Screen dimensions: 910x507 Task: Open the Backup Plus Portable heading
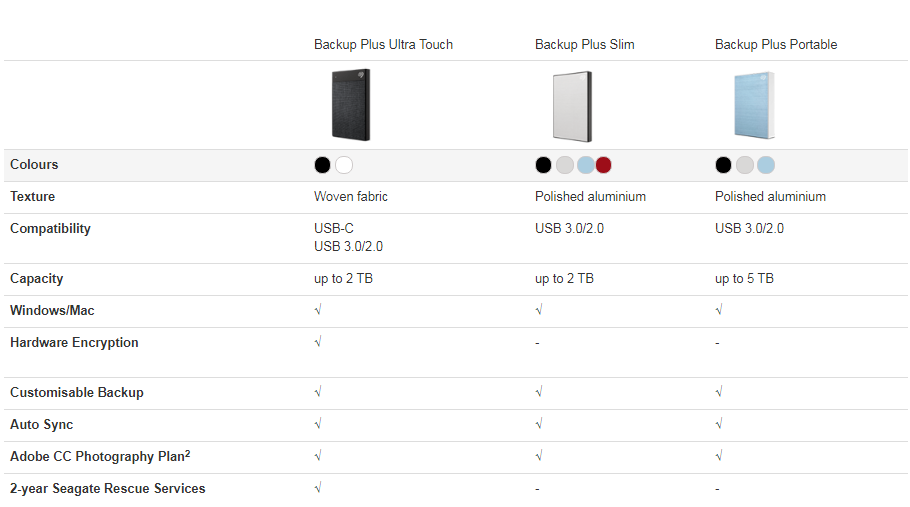[x=776, y=45]
